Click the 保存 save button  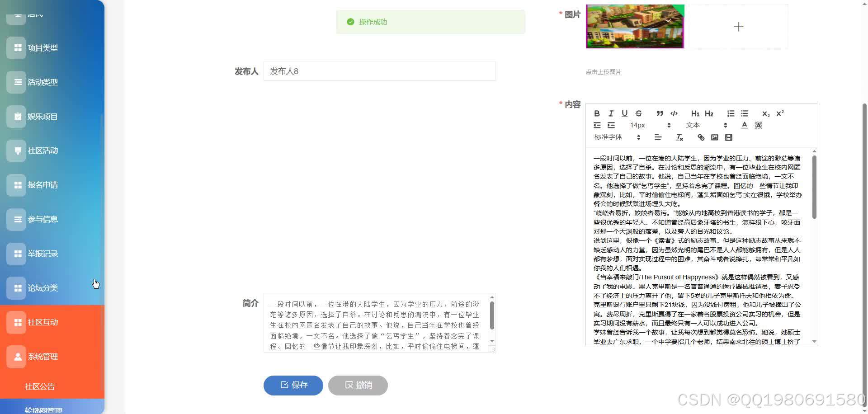pyautogui.click(x=293, y=385)
